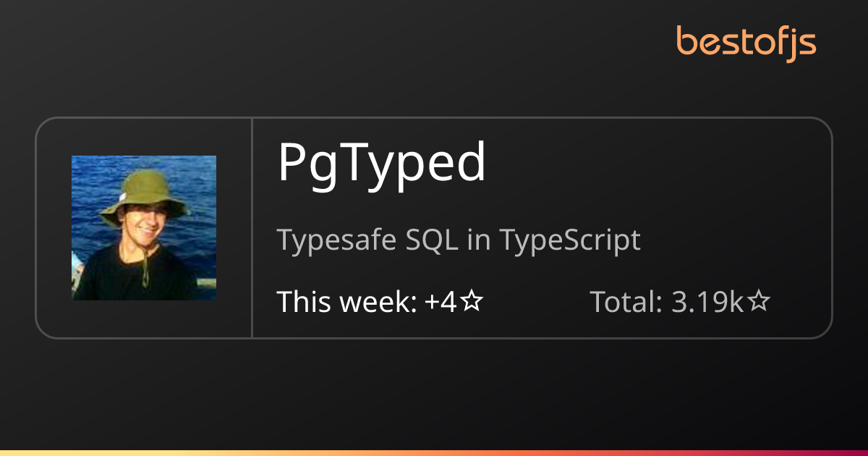Click the vertical divider inside the card
Viewport: 868px width, 456px height.
(x=252, y=228)
